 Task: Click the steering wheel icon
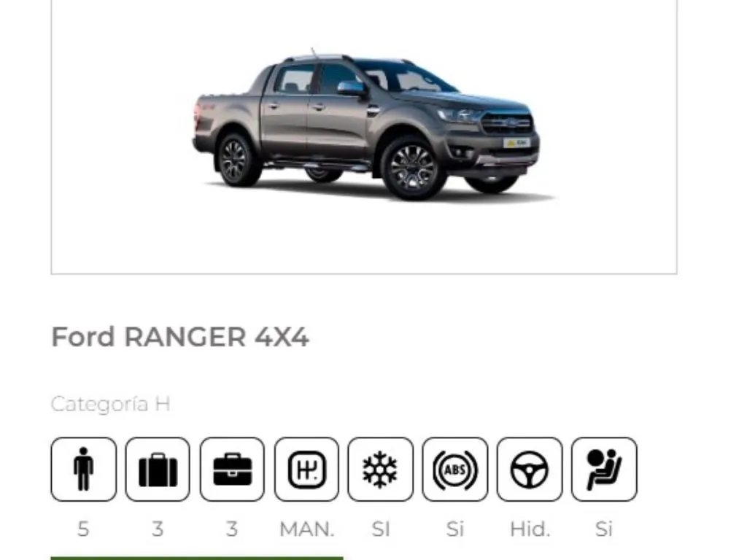pos(530,469)
